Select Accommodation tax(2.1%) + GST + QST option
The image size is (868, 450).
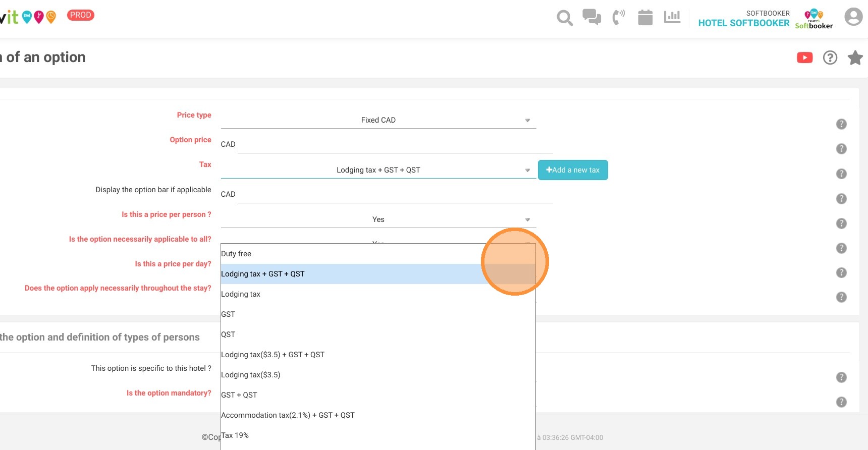pyautogui.click(x=378, y=415)
